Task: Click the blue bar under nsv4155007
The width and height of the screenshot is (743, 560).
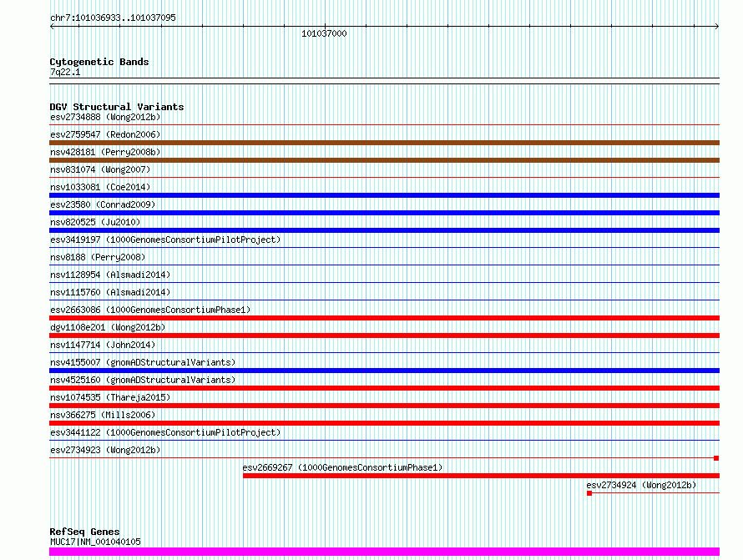Action: [x=384, y=371]
